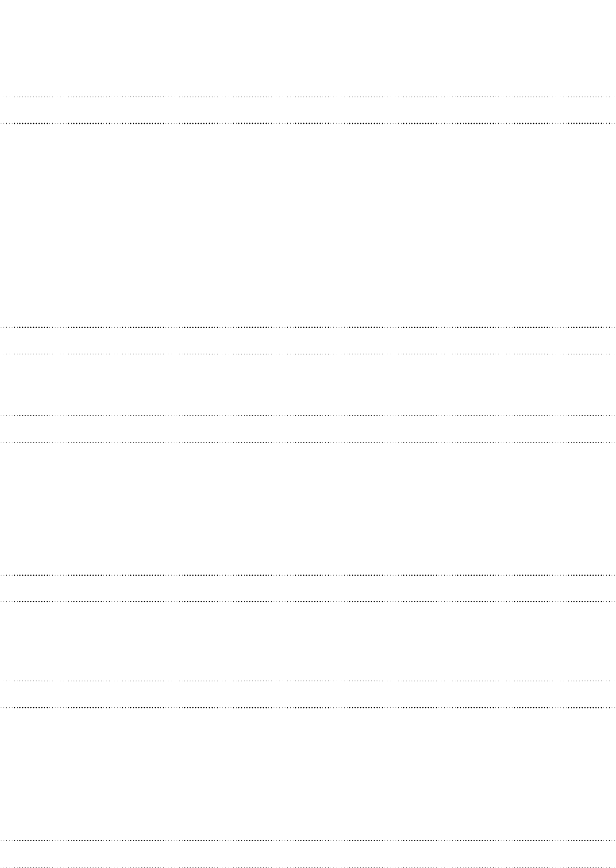Image resolution: width=616 pixels, height=868 pixels.
Task: Click the bottommost dotted separator line
Action: (x=308, y=866)
